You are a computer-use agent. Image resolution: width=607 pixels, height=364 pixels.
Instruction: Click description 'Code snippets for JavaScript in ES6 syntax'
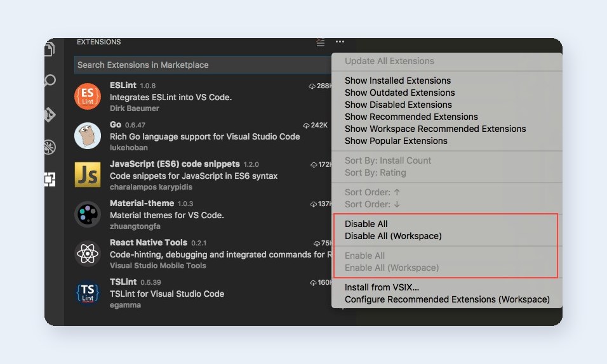click(x=194, y=176)
